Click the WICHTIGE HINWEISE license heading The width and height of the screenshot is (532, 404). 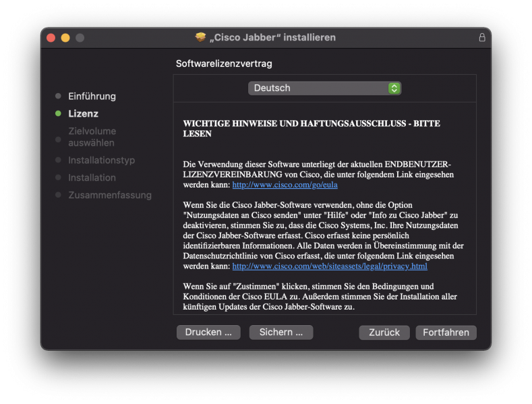(312, 129)
